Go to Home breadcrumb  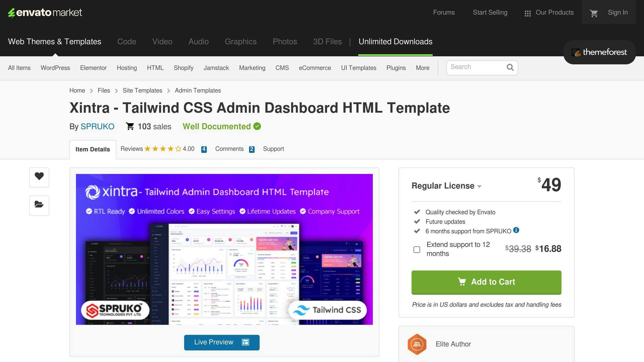[77, 90]
